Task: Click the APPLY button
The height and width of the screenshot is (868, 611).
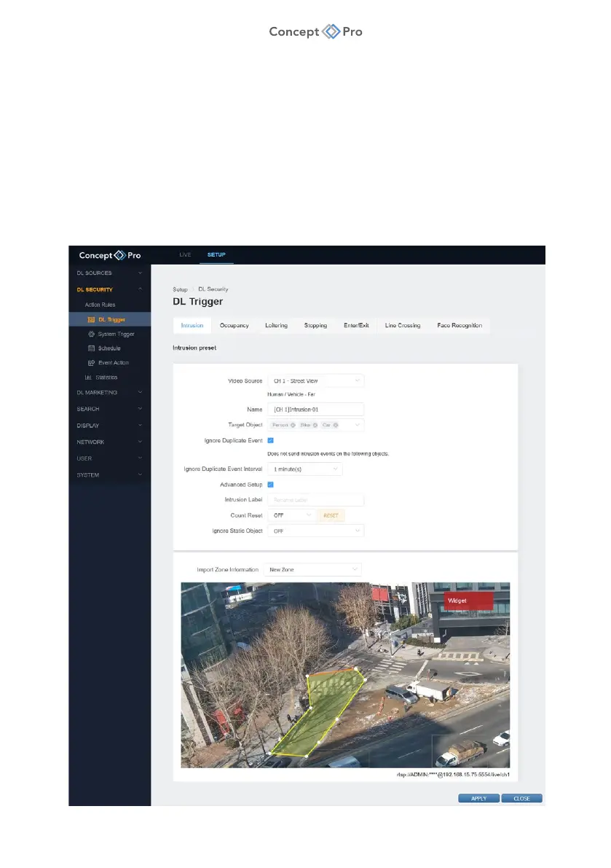Action: 478,799
